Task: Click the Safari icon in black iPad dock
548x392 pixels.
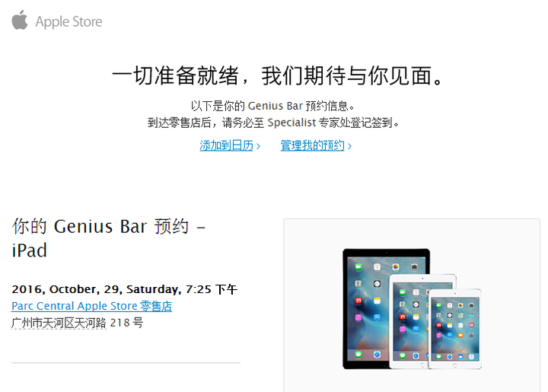Action: click(x=377, y=355)
